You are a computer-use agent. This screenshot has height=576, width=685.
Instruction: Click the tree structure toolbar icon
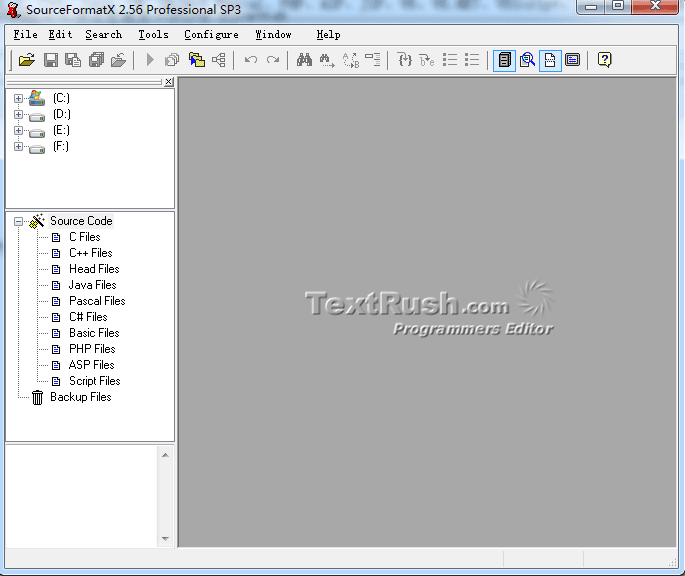(x=219, y=60)
